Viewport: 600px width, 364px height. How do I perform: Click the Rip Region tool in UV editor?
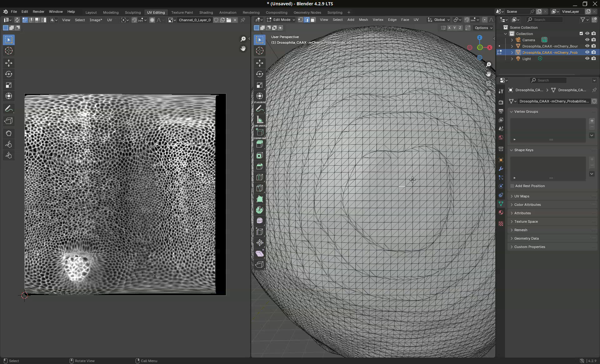9,121
